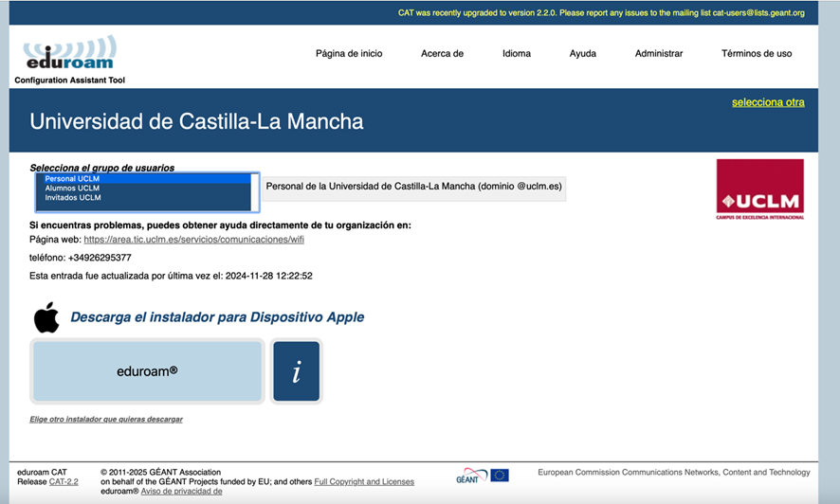Open 'Términos de uso' menu item
Viewport: 840px width, 504px height.
pyautogui.click(x=756, y=54)
